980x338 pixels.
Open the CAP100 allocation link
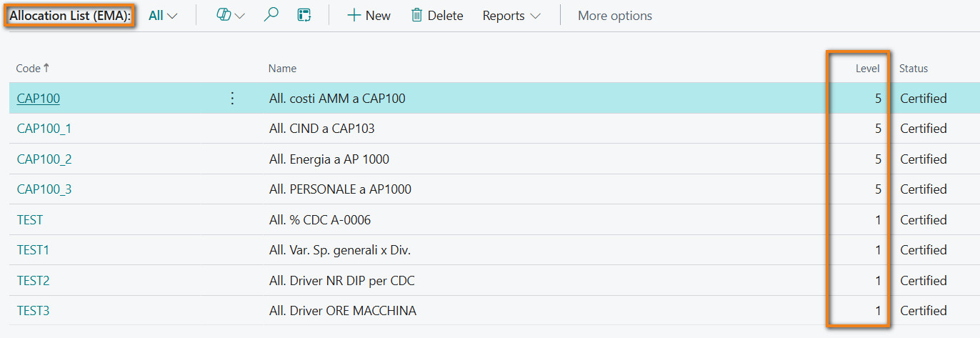point(39,99)
